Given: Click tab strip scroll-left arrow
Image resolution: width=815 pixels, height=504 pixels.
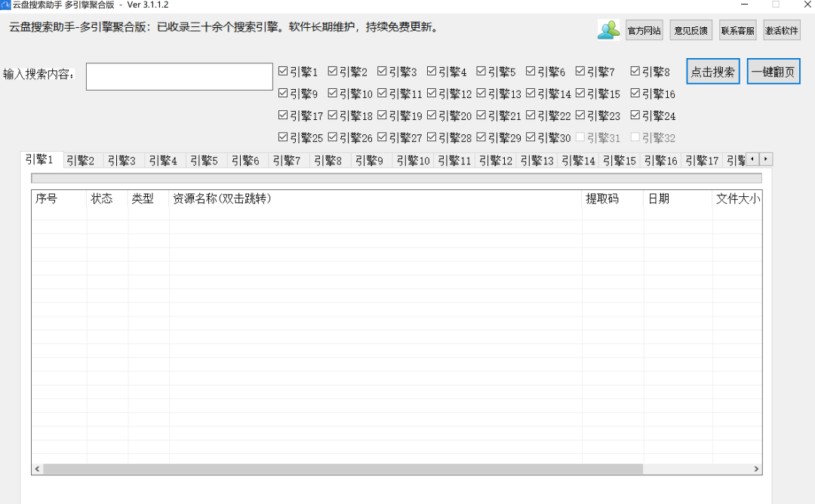Looking at the screenshot, I should (752, 159).
